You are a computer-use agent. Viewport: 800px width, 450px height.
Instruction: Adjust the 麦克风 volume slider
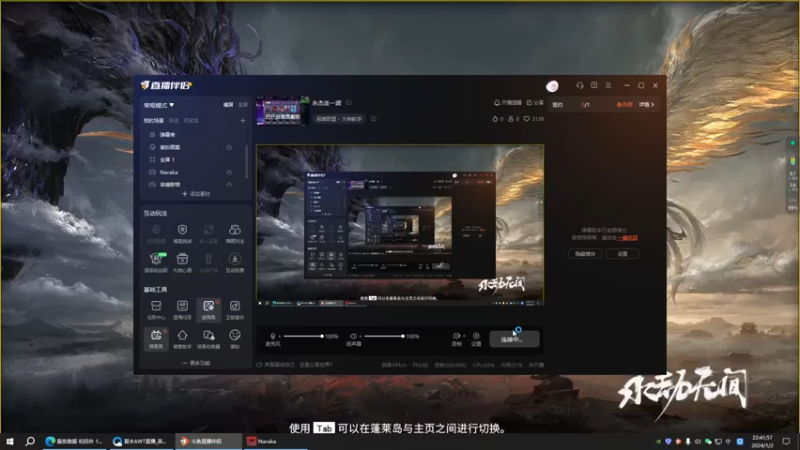[303, 336]
